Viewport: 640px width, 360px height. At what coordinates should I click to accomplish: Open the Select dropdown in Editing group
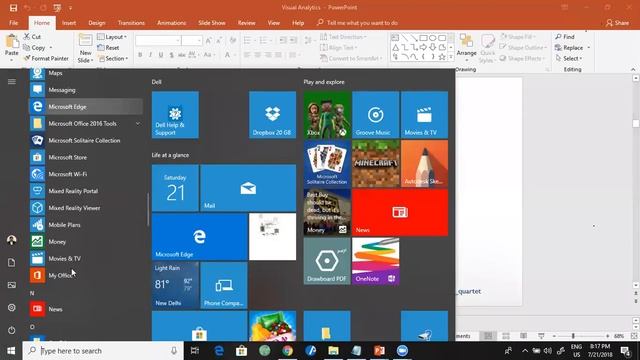pyautogui.click(x=569, y=58)
